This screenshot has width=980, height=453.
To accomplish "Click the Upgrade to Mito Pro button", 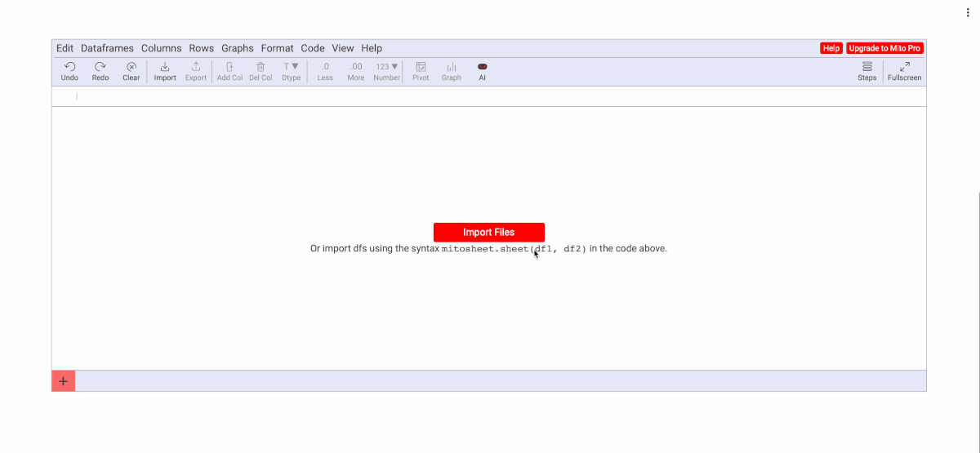I will pyautogui.click(x=884, y=48).
